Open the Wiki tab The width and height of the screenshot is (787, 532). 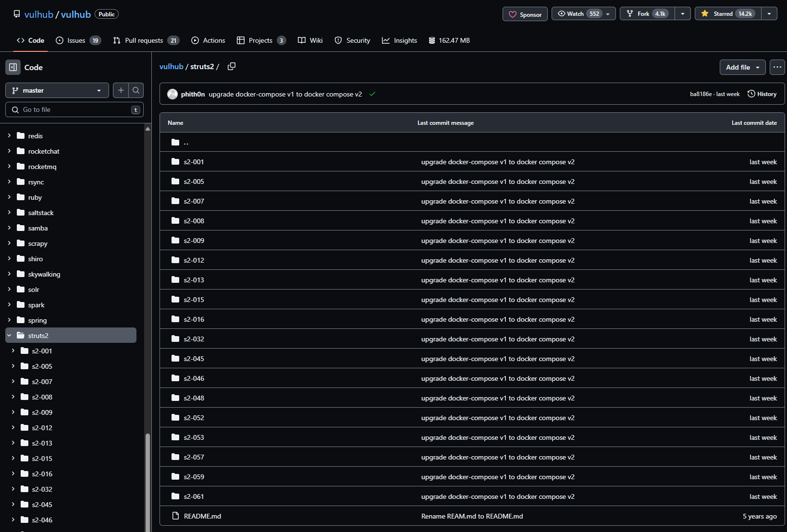tap(310, 40)
